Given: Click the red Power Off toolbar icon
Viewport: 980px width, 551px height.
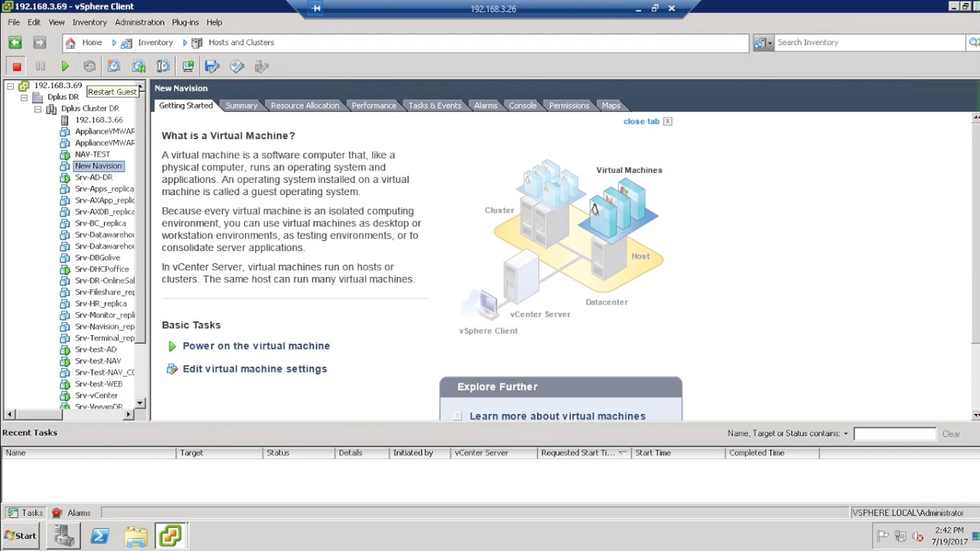Looking at the screenshot, I should click(x=17, y=67).
